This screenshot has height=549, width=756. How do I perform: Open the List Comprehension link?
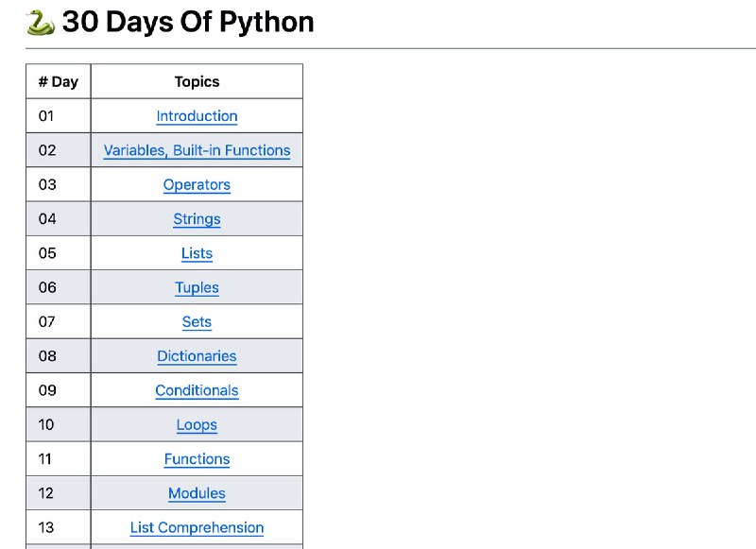pyautogui.click(x=197, y=527)
